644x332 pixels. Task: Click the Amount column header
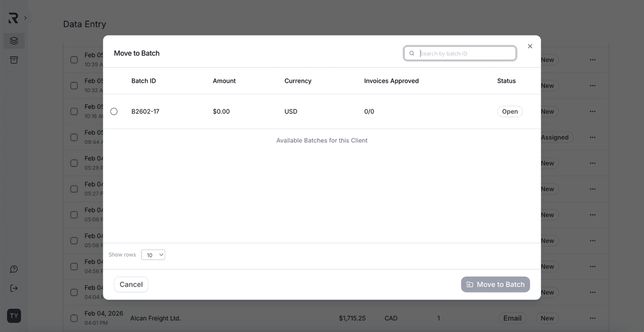[x=224, y=81]
